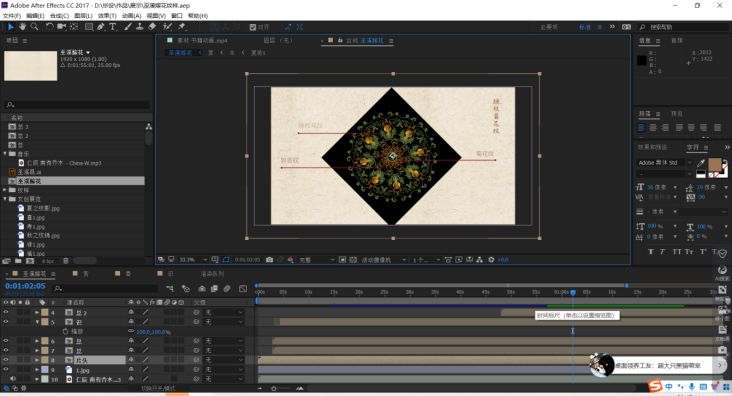Viewport: 732px width, 396px height.
Task: Select the Hand tool
Action: pyautogui.click(x=22, y=27)
